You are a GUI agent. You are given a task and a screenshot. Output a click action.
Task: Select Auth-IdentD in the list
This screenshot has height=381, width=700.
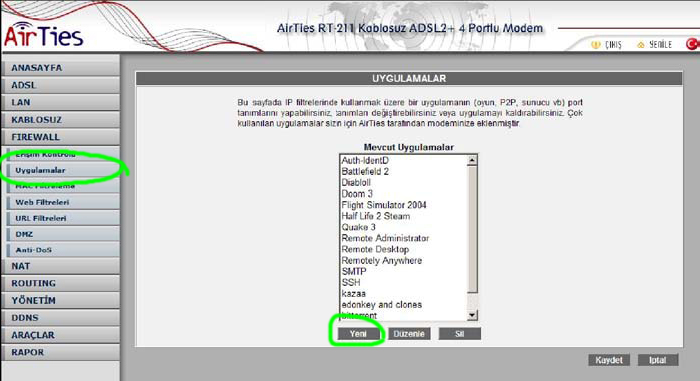pos(403,160)
